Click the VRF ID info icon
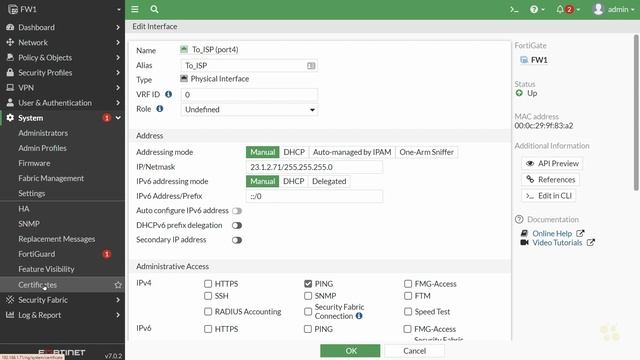This screenshot has width=640, height=360. pyautogui.click(x=168, y=94)
